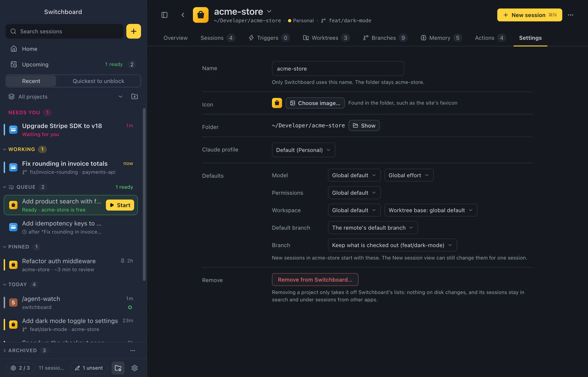588x377 pixels.
Task: Click the small yellow icon preview in Icon row
Action: 277,103
